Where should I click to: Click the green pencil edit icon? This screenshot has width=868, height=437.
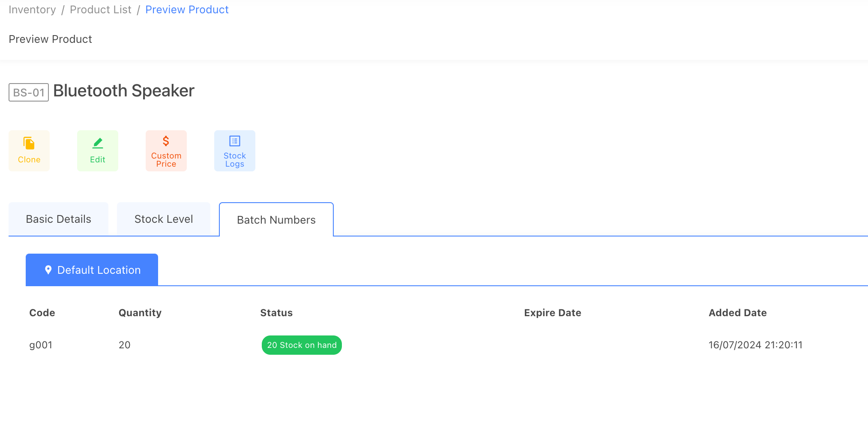[97, 142]
